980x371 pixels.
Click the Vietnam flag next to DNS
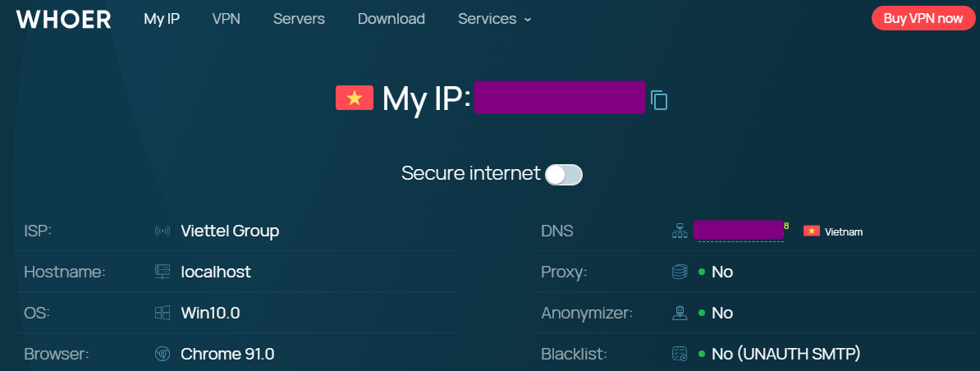812,231
